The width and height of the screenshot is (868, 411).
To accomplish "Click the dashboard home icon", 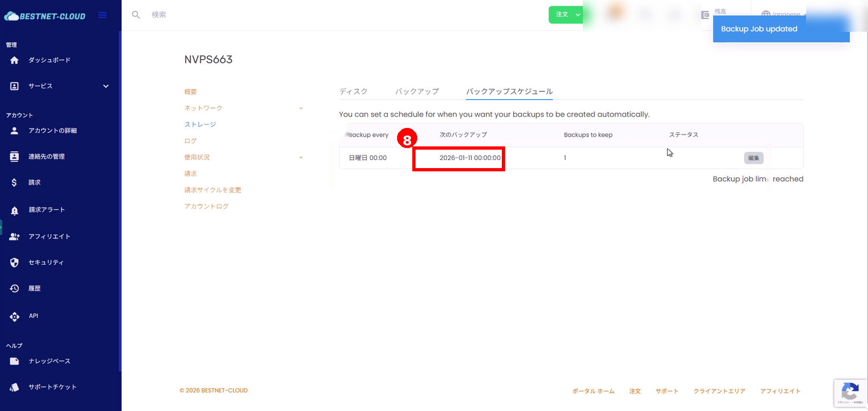I will click(15, 60).
